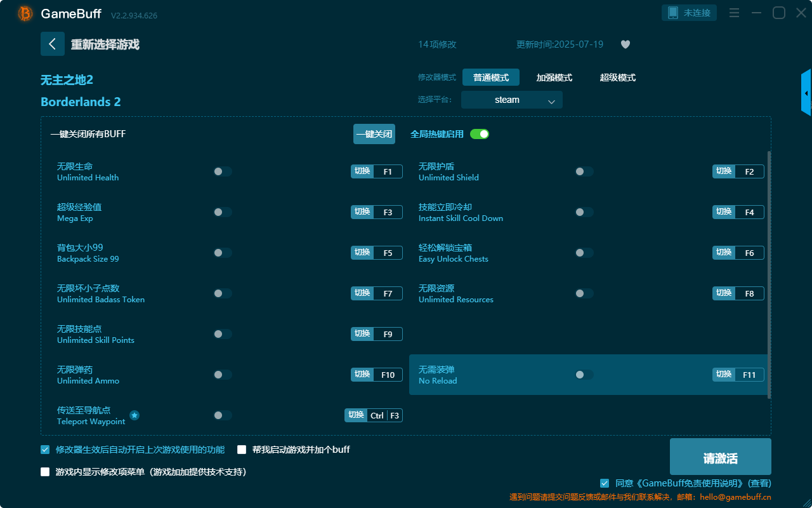Click the blue side panel tab on right edge

click(806, 92)
